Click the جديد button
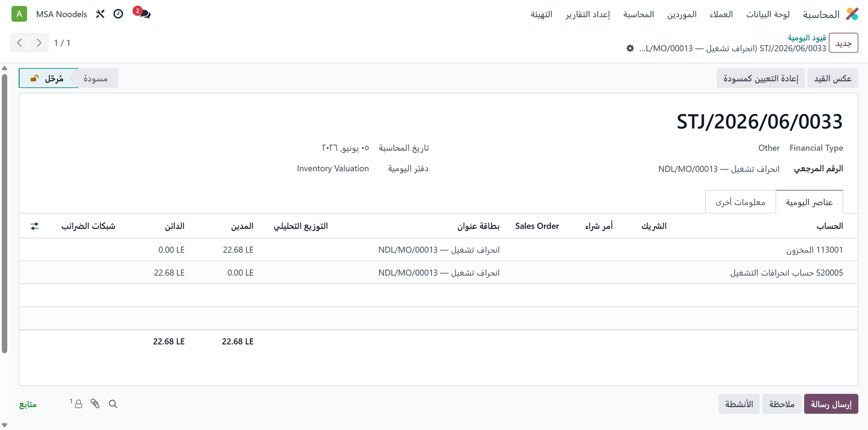The image size is (868, 430). point(844,43)
